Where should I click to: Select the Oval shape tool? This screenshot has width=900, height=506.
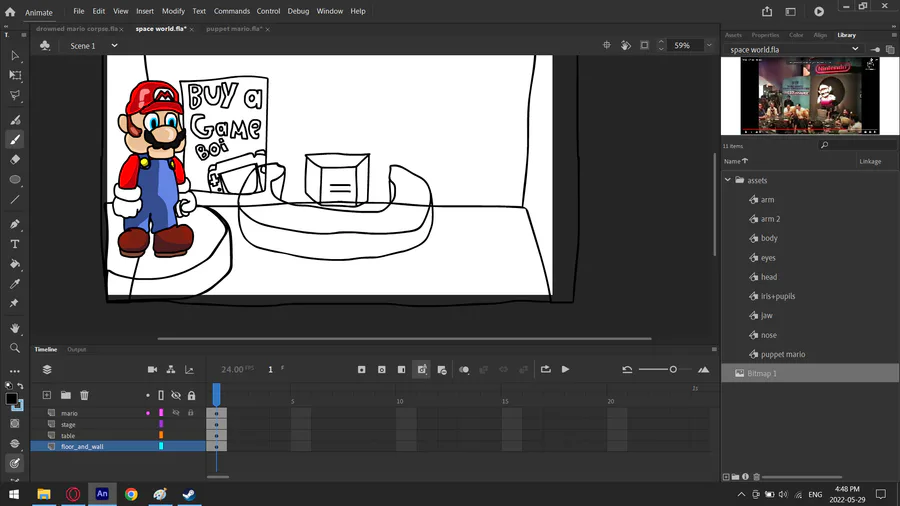click(15, 180)
